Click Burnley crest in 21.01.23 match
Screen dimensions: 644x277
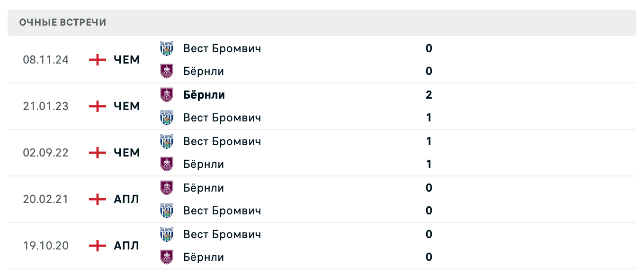tap(167, 95)
